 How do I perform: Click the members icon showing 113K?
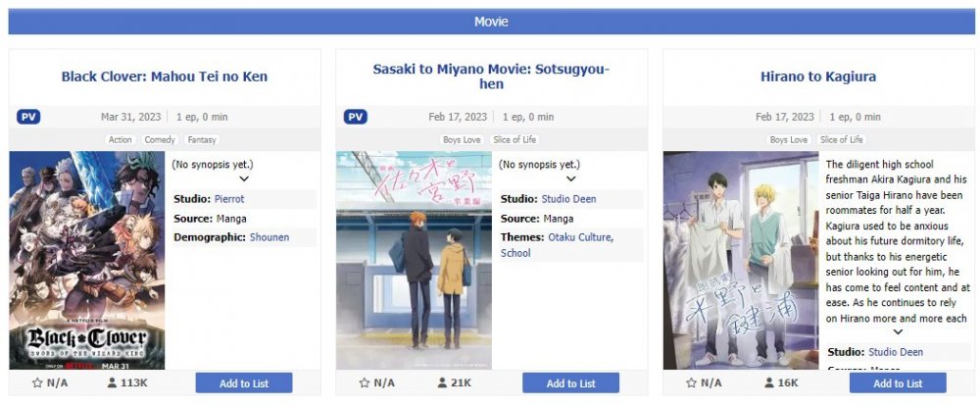tap(112, 382)
